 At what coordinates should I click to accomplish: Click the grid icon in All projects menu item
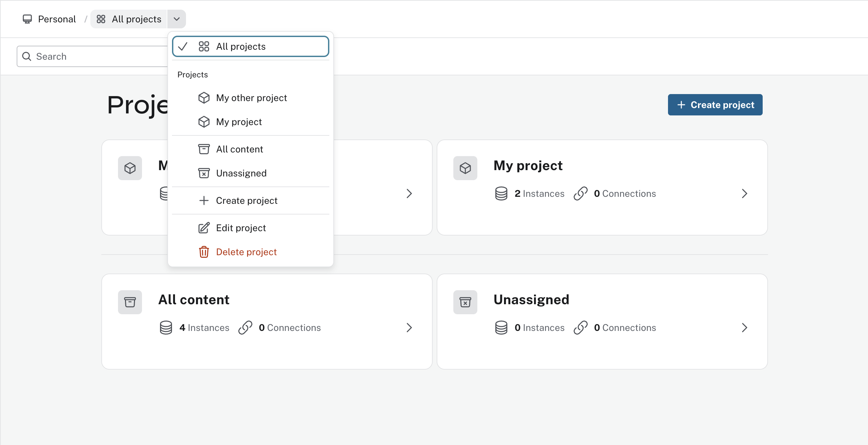[204, 46]
